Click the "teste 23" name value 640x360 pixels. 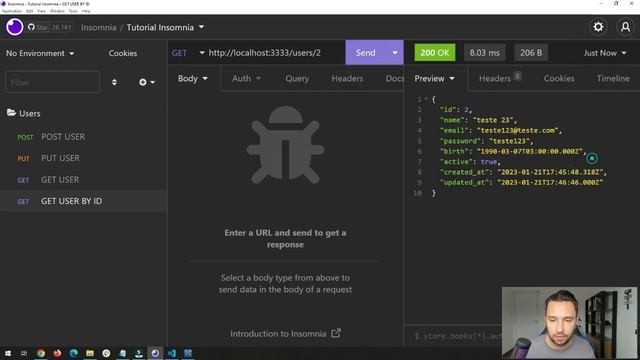tap(494, 120)
